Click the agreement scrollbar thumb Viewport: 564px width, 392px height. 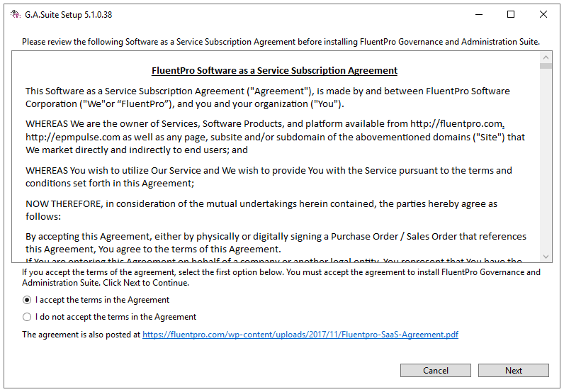[546, 66]
